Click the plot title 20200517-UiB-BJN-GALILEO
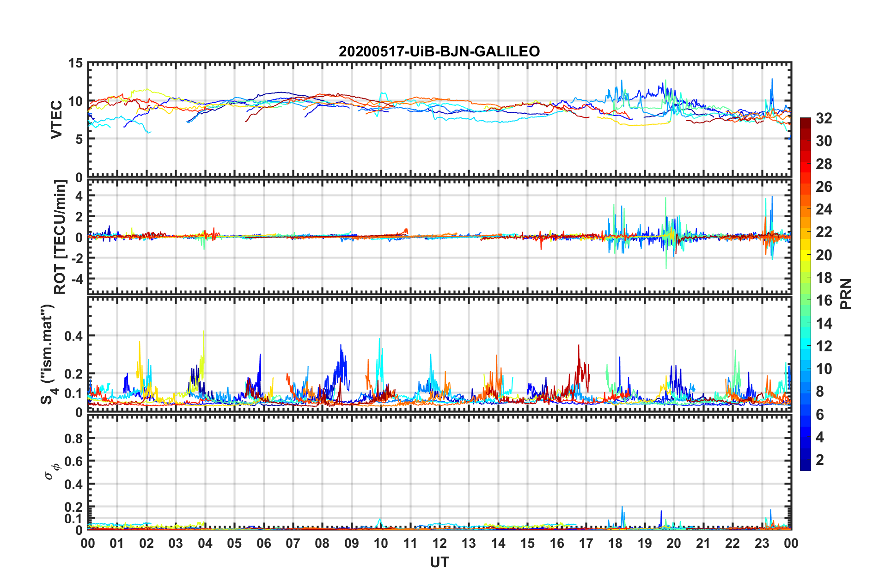Image resolution: width=879 pixels, height=588 pixels. (439, 51)
